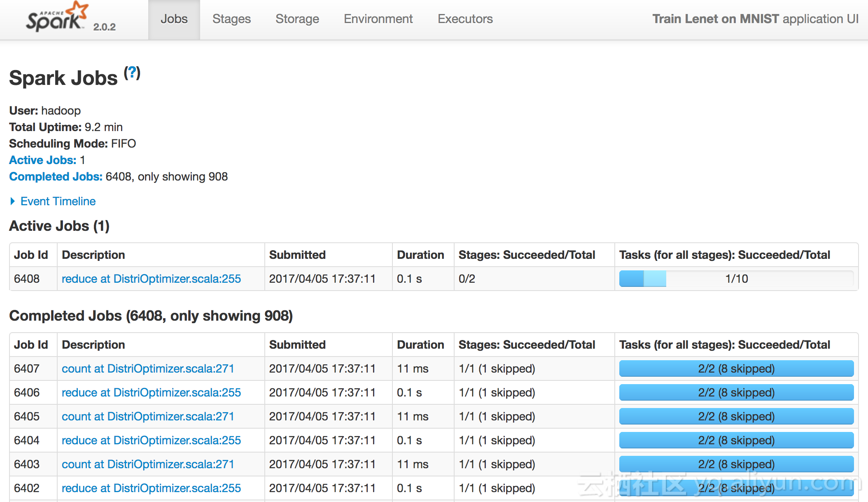Screen dimensions: 868x502
Task: Open job 6407 count description link
Action: click(x=148, y=368)
